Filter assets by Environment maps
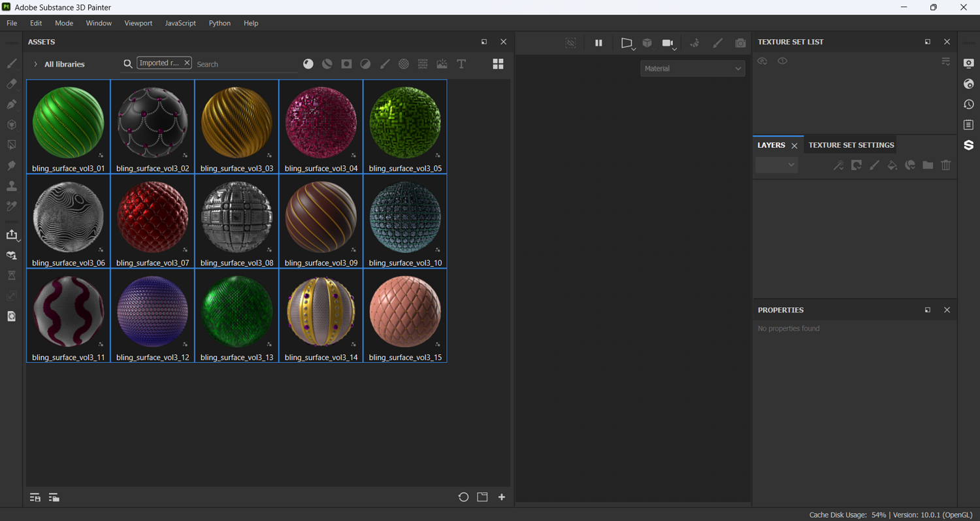Screen dimensions: 980x521 pyautogui.click(x=442, y=63)
